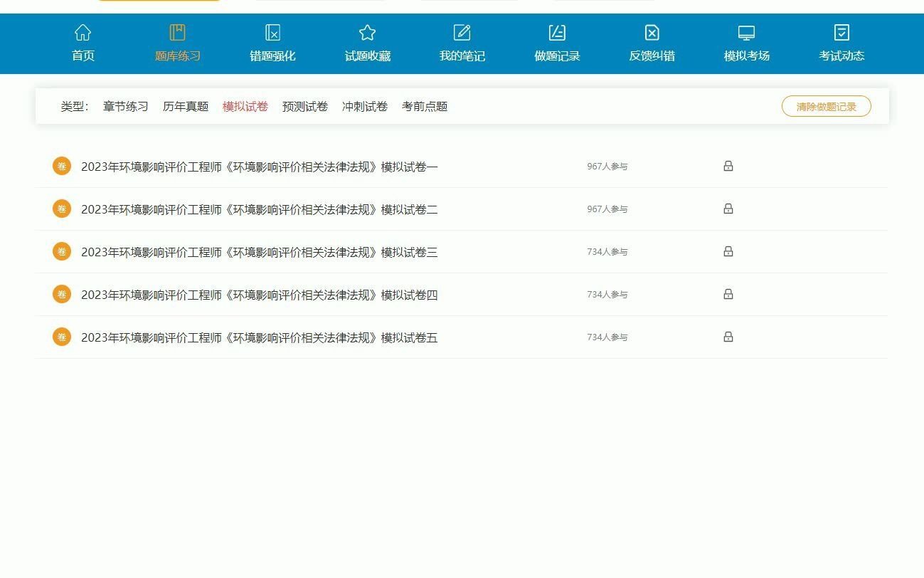924x578 pixels.
Task: Open 做题记录 menu label
Action: (x=557, y=56)
